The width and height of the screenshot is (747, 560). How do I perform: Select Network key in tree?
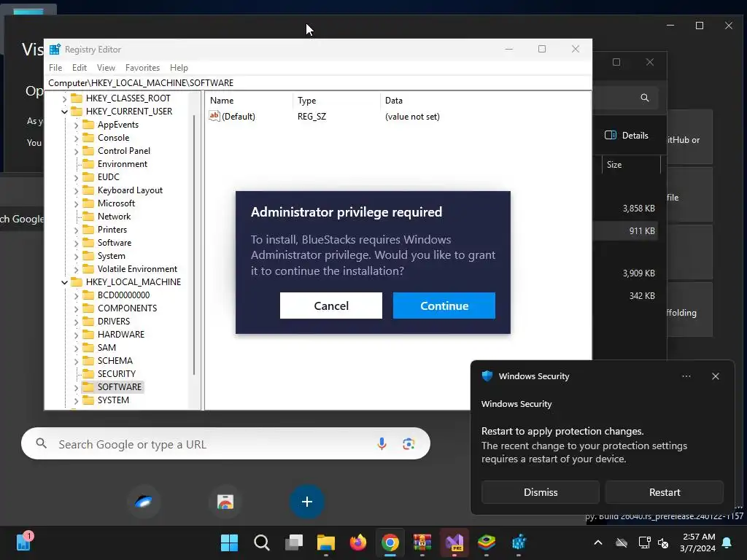coord(114,216)
